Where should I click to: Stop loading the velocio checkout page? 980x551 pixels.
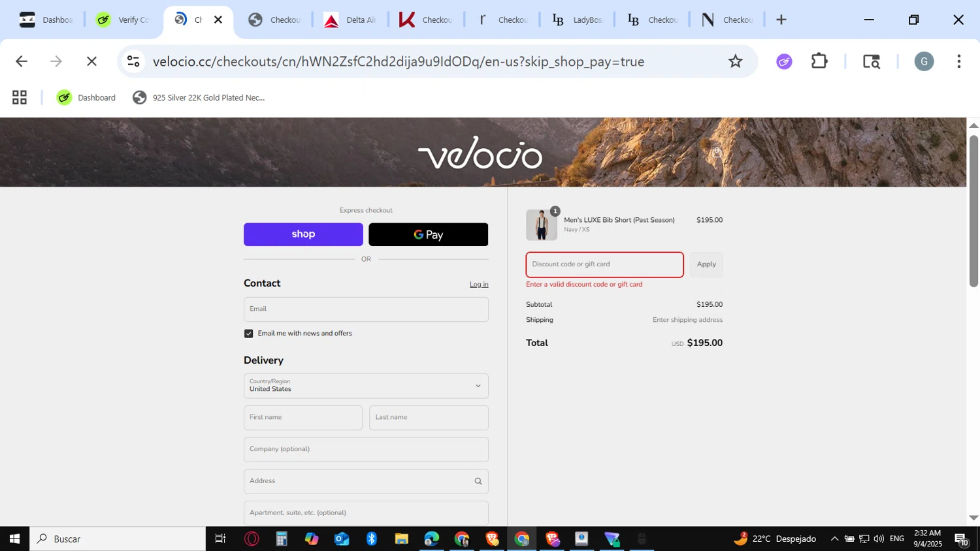coord(91,61)
